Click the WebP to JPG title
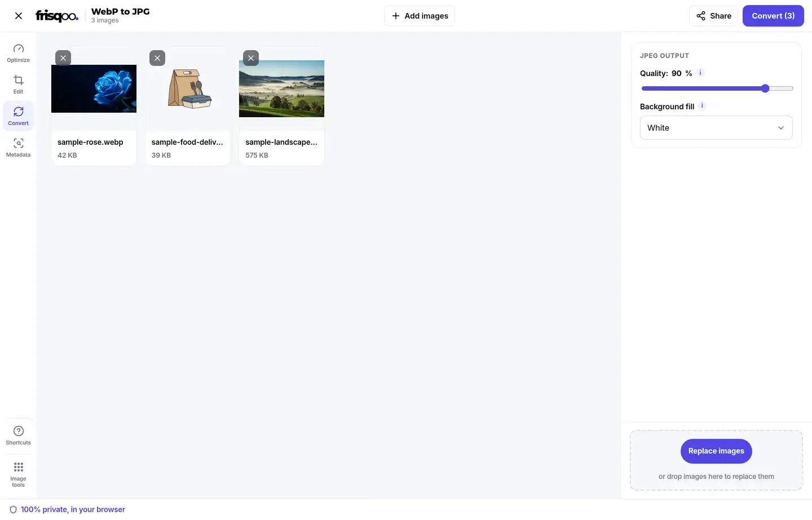Viewport: 812px width, 520px height. [x=121, y=11]
